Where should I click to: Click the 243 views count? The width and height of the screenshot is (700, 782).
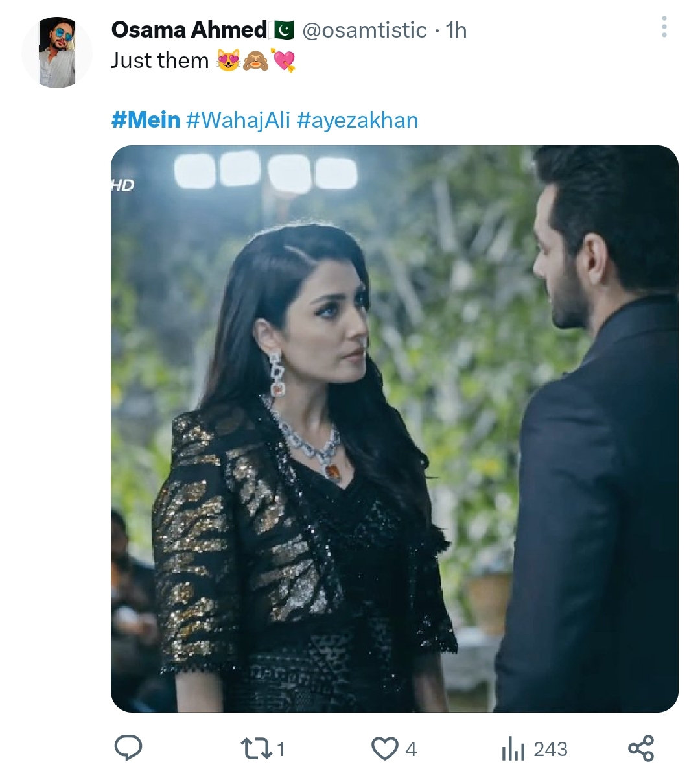click(550, 750)
